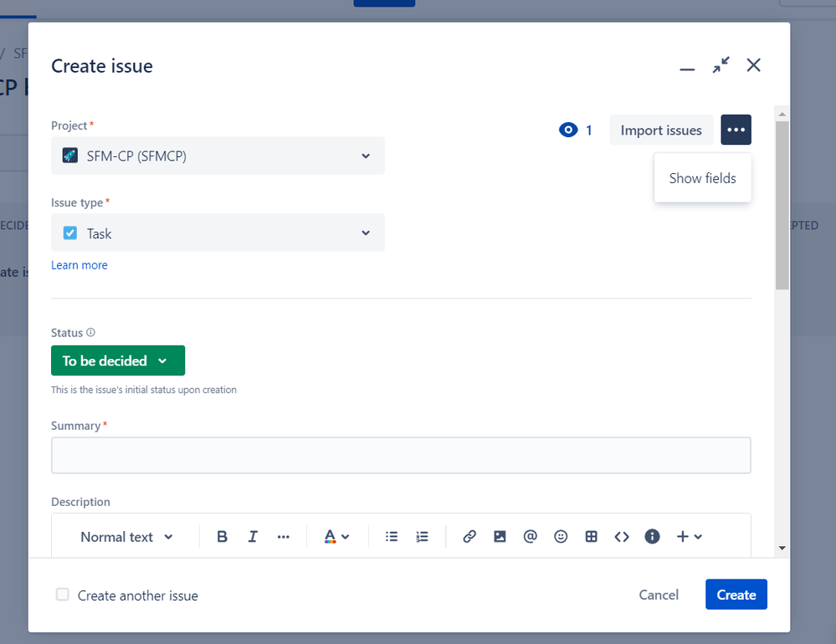
Task: Click the scrollbar down arrow
Action: coord(782,548)
